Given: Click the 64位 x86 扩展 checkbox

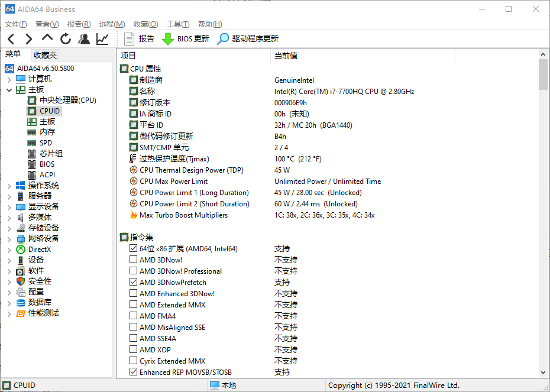Looking at the screenshot, I should 134,248.
